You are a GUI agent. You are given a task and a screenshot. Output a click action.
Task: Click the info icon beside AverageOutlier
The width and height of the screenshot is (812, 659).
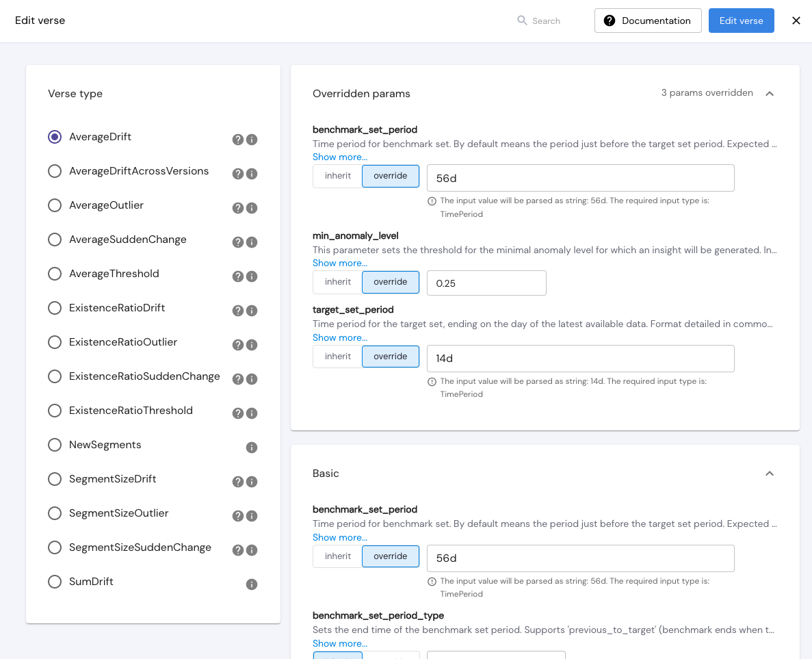pos(252,208)
